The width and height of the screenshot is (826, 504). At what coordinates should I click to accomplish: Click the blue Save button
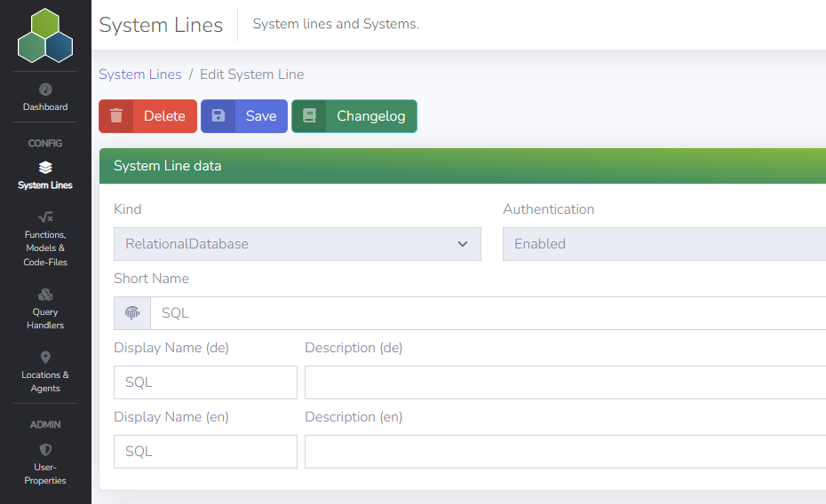click(244, 115)
